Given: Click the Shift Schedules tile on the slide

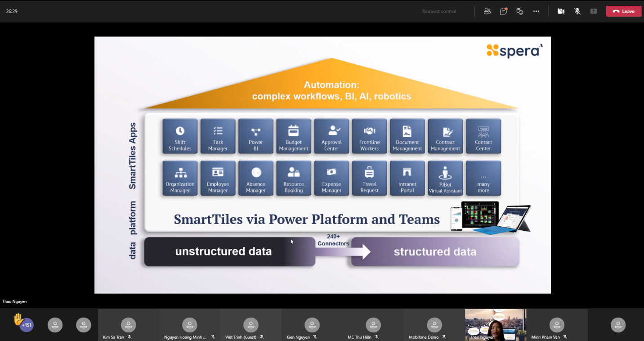Looking at the screenshot, I should coord(180,136).
